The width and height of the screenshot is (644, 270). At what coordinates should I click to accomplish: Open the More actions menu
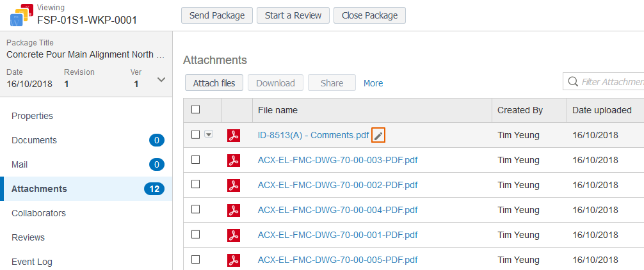[x=373, y=83]
